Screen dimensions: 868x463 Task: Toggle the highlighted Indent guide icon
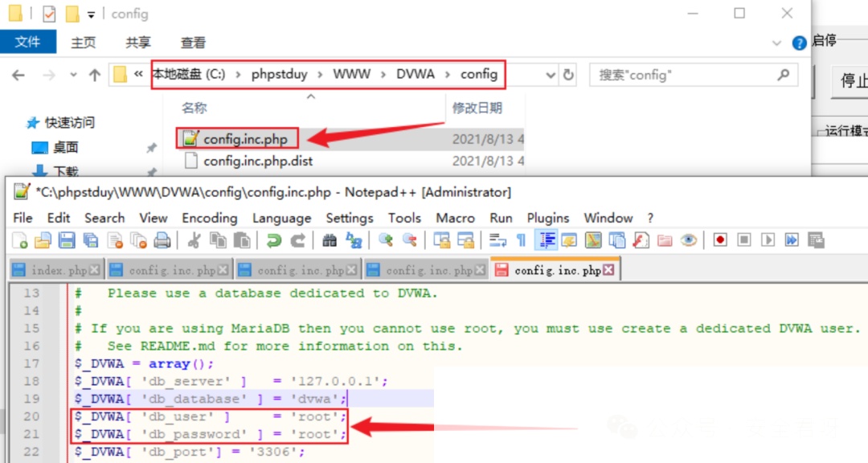[x=546, y=240]
